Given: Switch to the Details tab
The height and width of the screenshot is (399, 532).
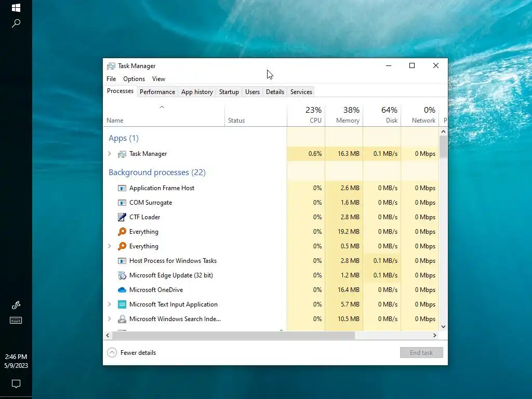Looking at the screenshot, I should click(275, 92).
